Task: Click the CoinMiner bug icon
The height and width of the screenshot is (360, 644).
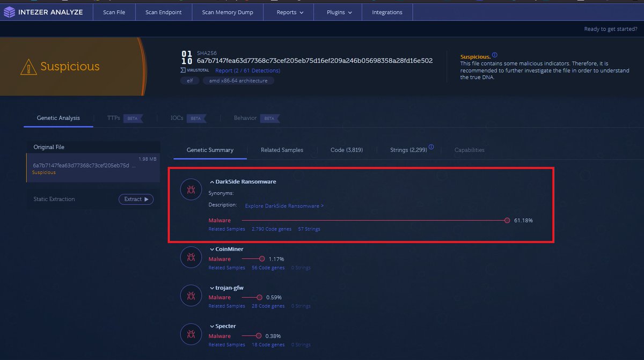Action: pos(191,257)
